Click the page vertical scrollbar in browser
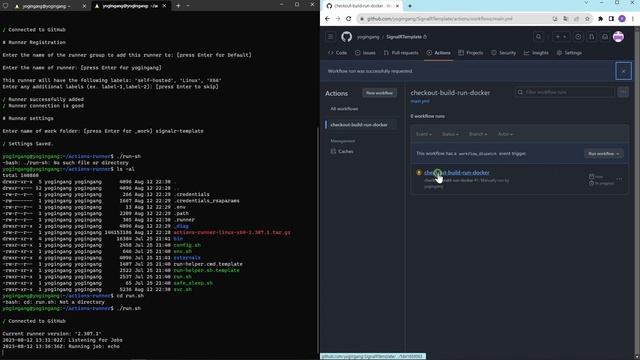Image resolution: width=640 pixels, height=360 pixels. 637,192
